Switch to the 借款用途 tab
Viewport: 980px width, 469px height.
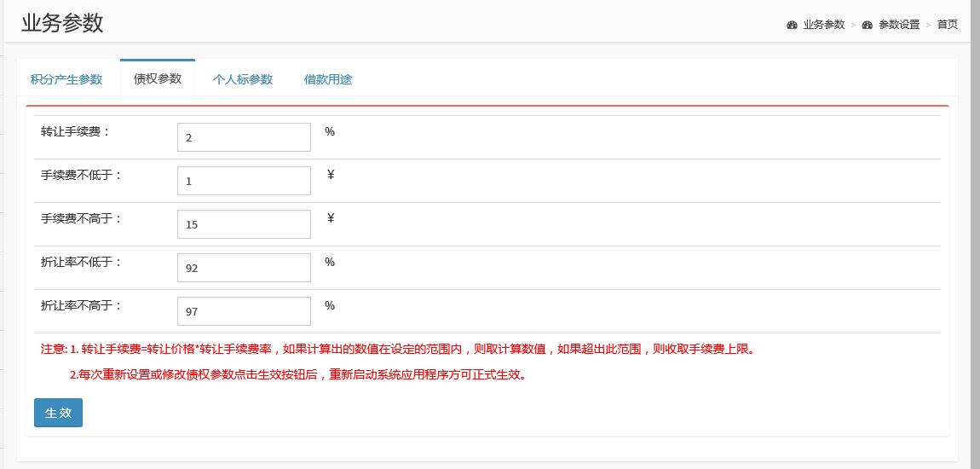pyautogui.click(x=328, y=79)
